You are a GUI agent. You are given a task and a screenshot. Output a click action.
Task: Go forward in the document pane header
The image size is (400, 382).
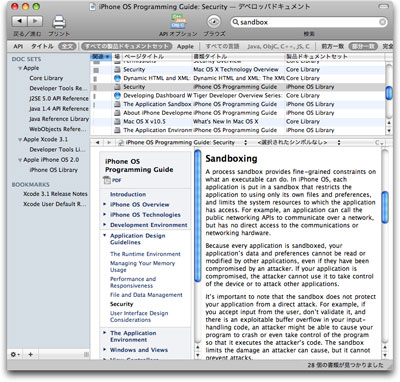coord(109,142)
